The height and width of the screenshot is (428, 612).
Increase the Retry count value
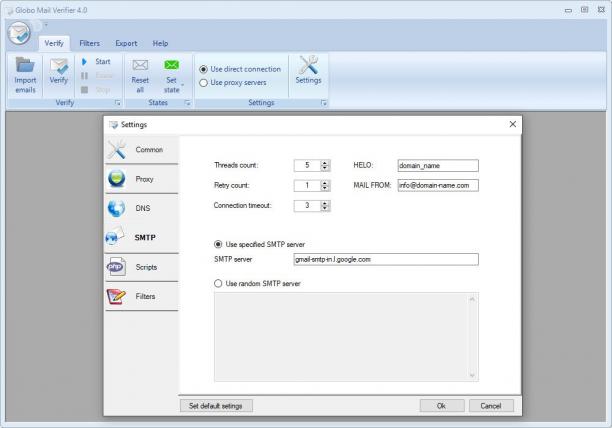tap(325, 183)
